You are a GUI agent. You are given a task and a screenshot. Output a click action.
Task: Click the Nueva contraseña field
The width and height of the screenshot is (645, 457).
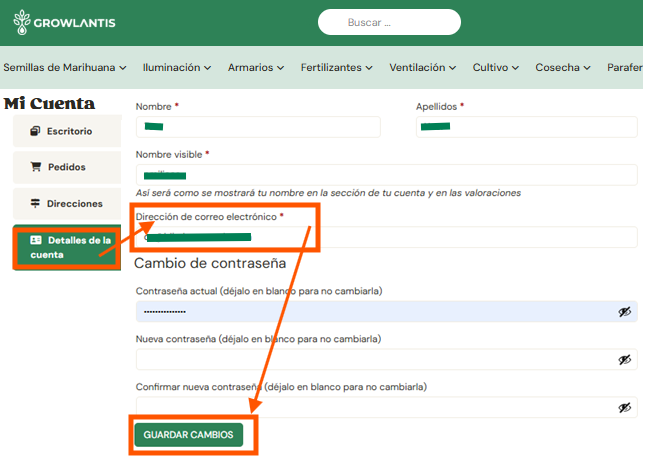click(387, 360)
